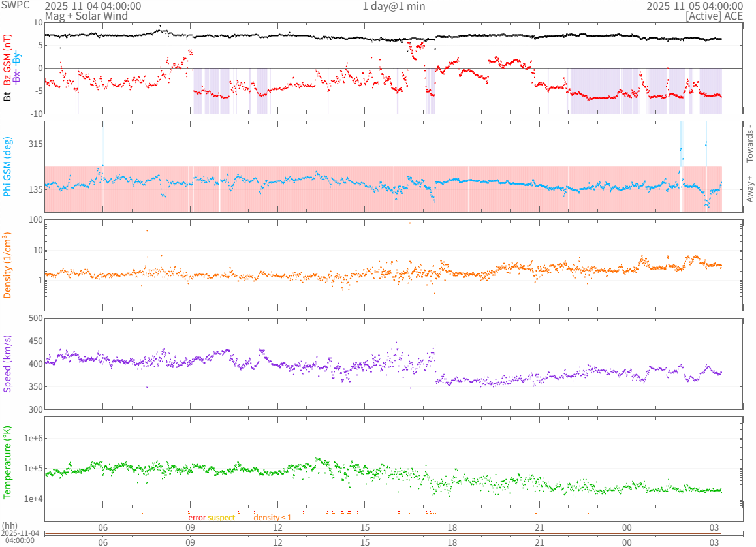Click the 'Towards -' sector label
756x547 pixels.
[750, 144]
